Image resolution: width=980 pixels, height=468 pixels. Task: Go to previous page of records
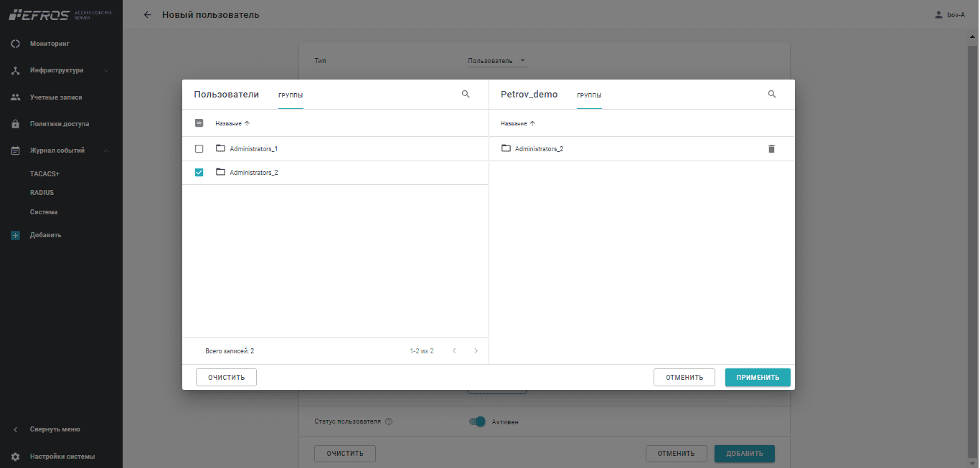(453, 351)
